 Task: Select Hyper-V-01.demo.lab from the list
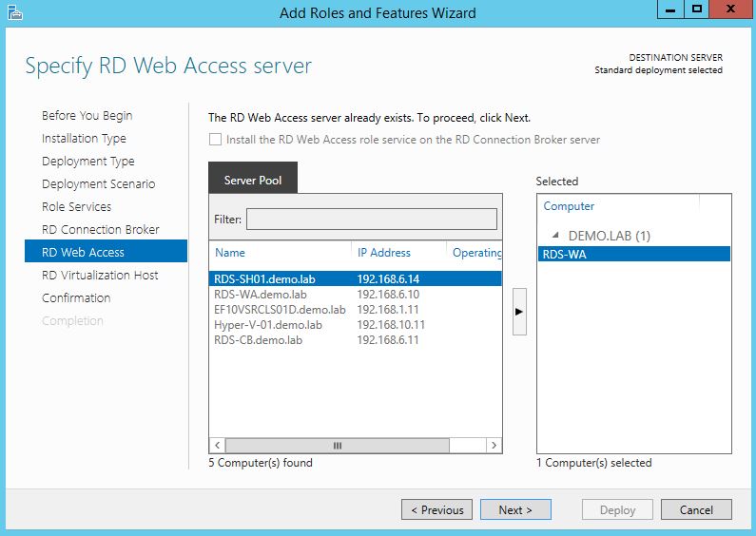click(x=268, y=325)
